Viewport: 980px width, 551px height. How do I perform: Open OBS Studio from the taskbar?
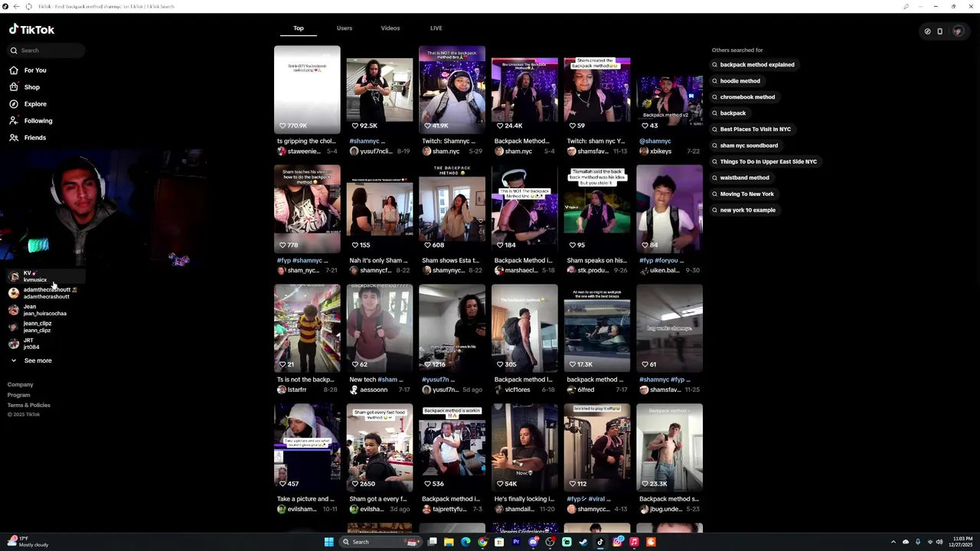coord(550,542)
